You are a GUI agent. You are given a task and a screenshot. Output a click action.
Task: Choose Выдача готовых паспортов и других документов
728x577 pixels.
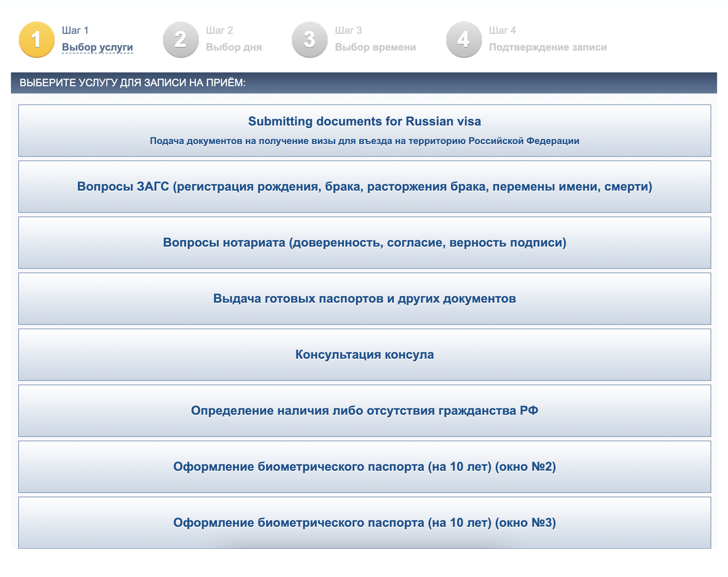coord(364,299)
